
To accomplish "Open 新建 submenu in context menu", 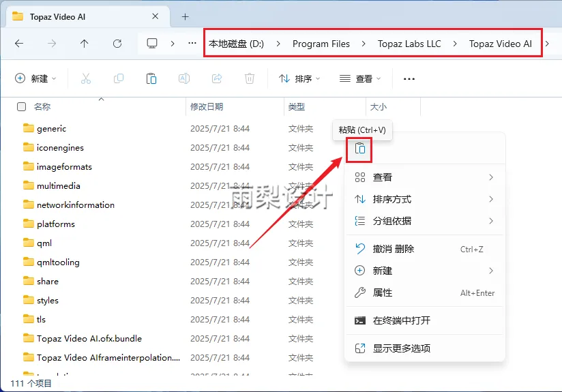I will tap(425, 271).
